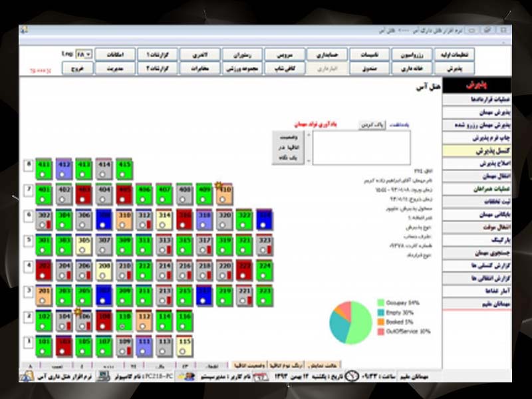Click the hotel software logo icon at bottom-left
The height and width of the screenshot is (399, 532).
click(x=27, y=376)
